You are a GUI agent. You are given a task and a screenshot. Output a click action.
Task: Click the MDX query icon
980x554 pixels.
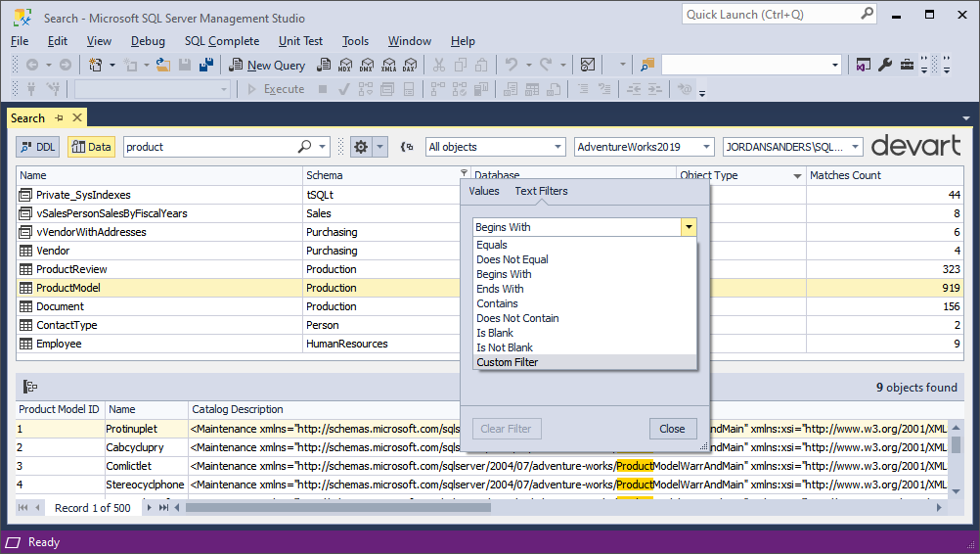[345, 65]
